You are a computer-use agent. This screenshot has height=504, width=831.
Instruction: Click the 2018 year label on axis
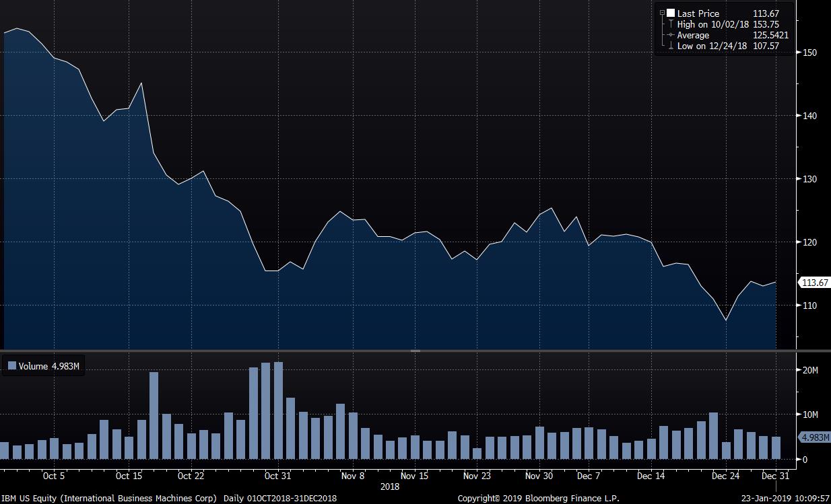pos(391,485)
